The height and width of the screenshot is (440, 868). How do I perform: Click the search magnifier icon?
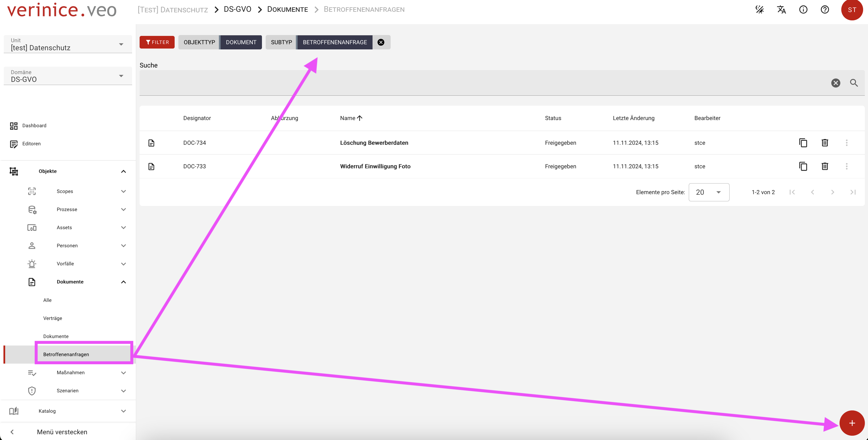[x=854, y=83]
